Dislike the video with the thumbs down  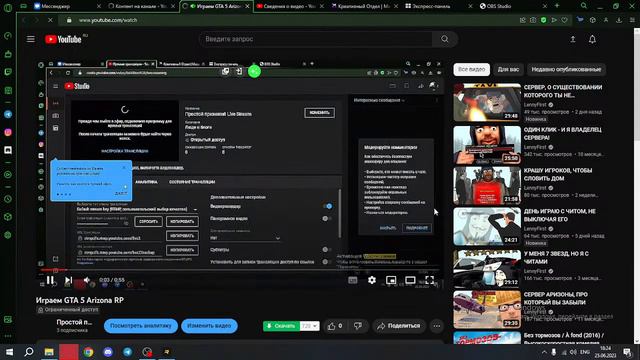[x=358, y=326]
